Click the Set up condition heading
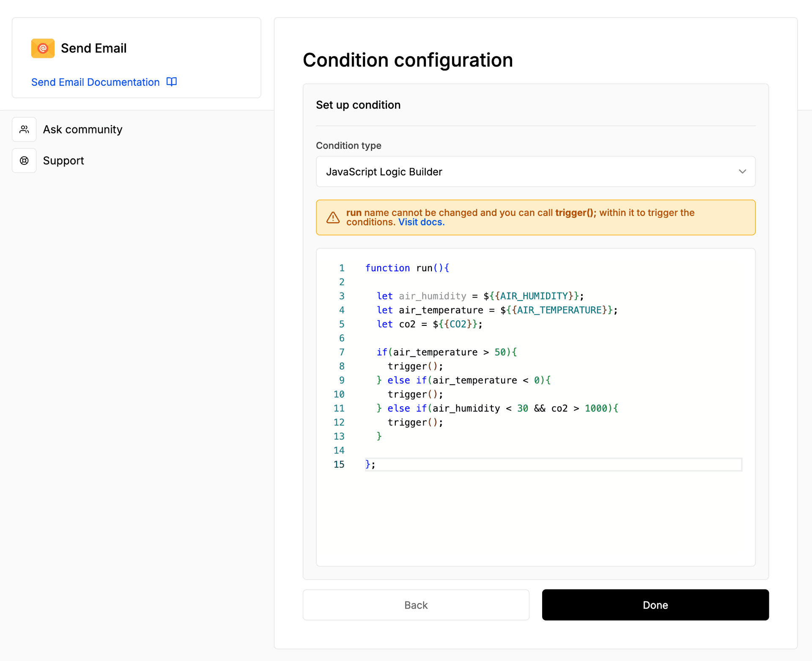812x661 pixels. pyautogui.click(x=358, y=105)
